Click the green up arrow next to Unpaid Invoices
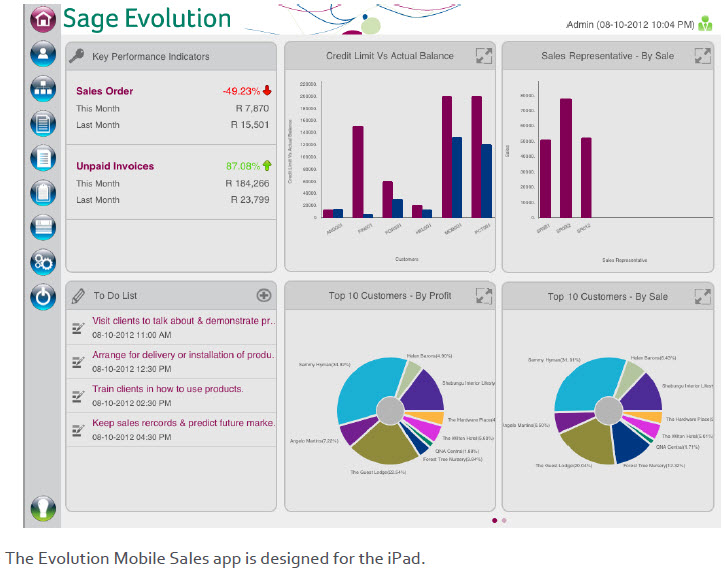Screen dimensions: 725x569 (x=267, y=165)
